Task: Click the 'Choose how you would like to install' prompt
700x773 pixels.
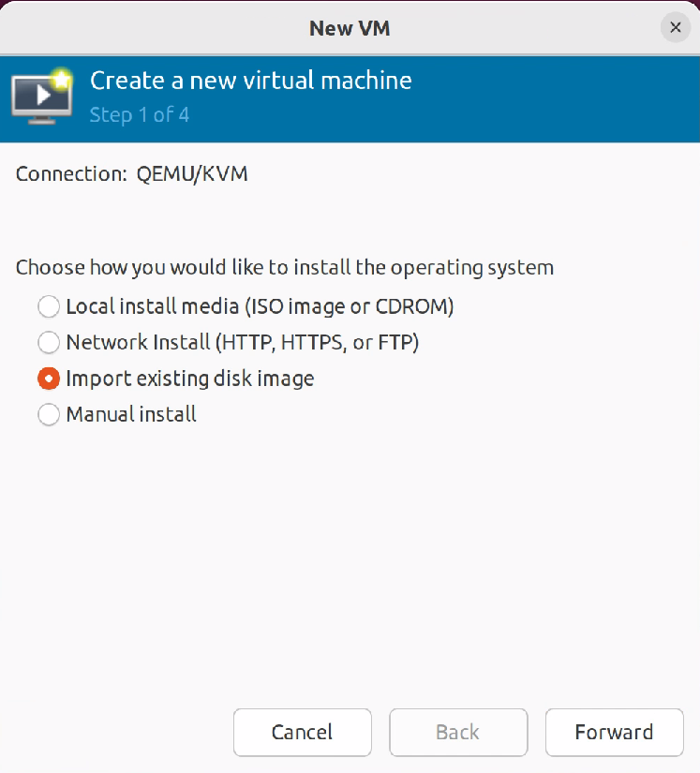Action: click(285, 268)
